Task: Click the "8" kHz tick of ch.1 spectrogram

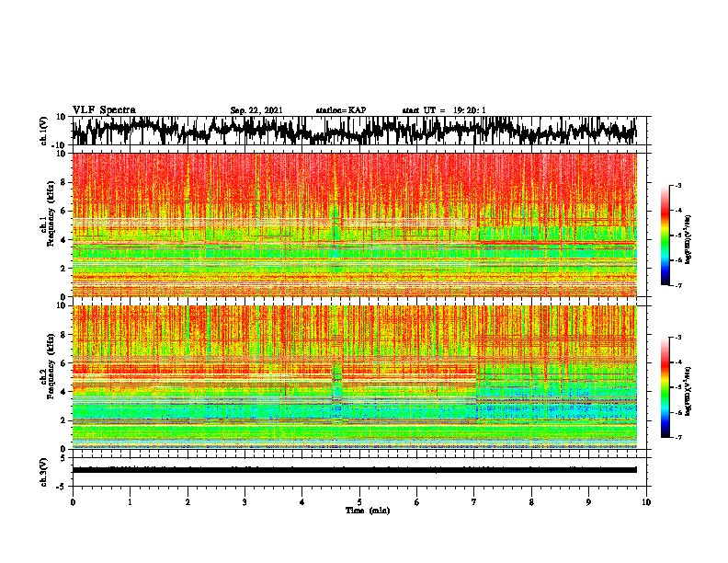Action: tap(63, 182)
